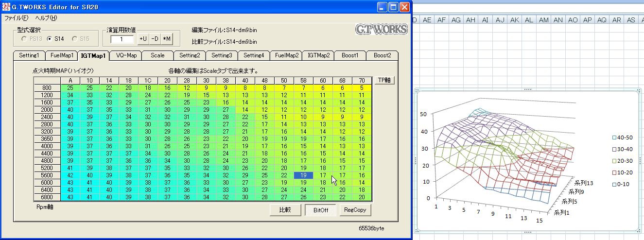The height and width of the screenshot is (240, 644).
Task: Click the 800 rpm row header
Action: [x=47, y=87]
